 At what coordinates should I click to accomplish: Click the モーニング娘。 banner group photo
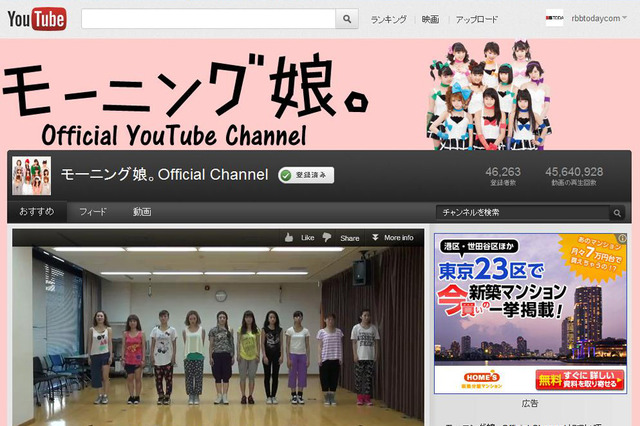pyautogui.click(x=490, y=95)
